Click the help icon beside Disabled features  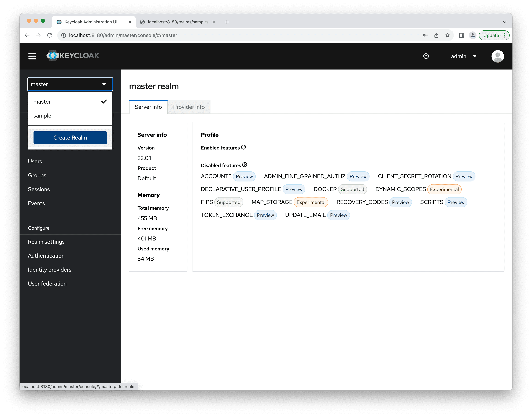click(x=245, y=165)
